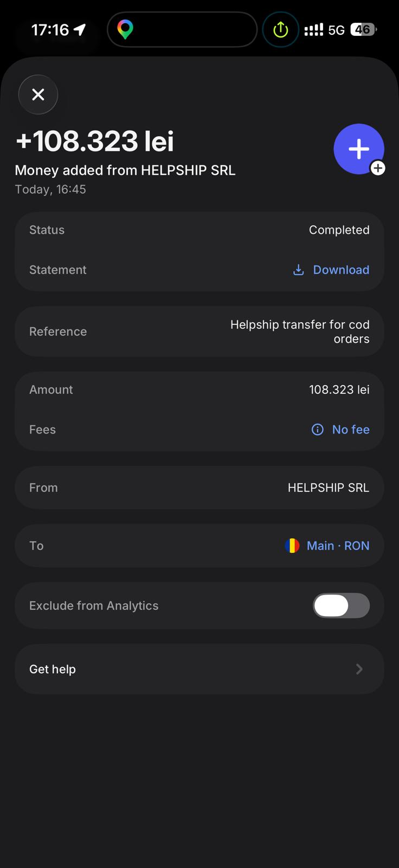Enable the Exclude from Analytics toggle
Image resolution: width=399 pixels, height=868 pixels.
341,605
